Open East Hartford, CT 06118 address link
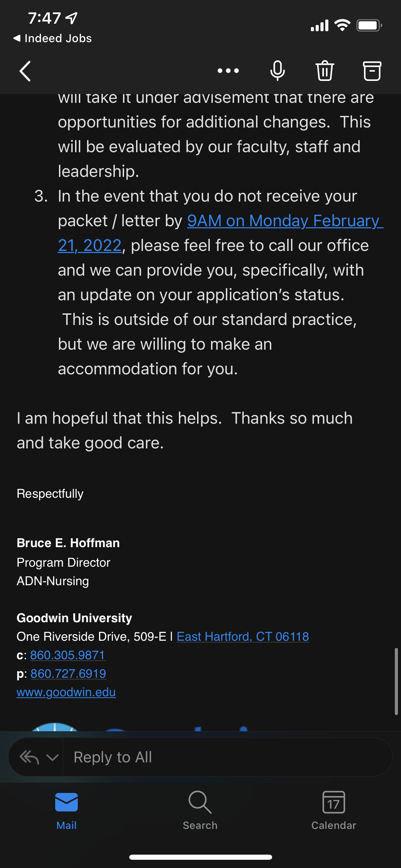Viewport: 401px width, 868px height. pyautogui.click(x=243, y=637)
